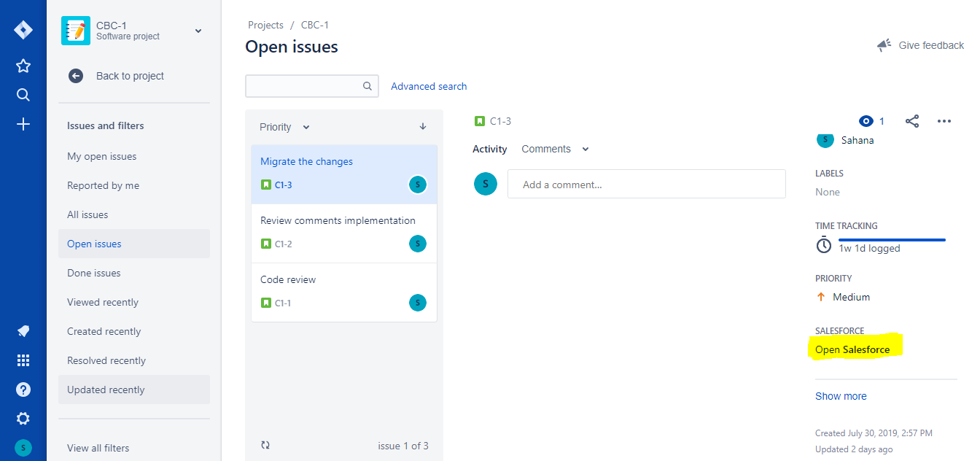The image size is (980, 461).
Task: Click the time tracking stopwatch icon
Action: [x=823, y=245]
